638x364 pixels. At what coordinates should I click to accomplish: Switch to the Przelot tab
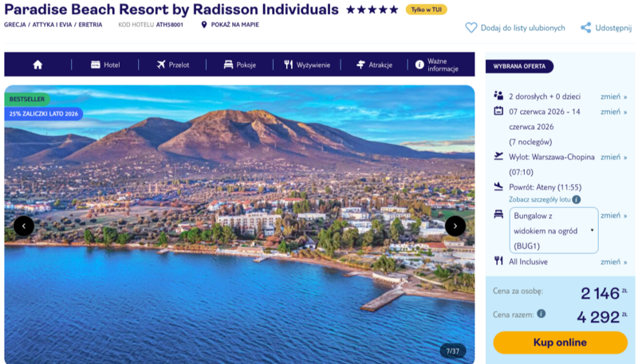[x=172, y=65]
